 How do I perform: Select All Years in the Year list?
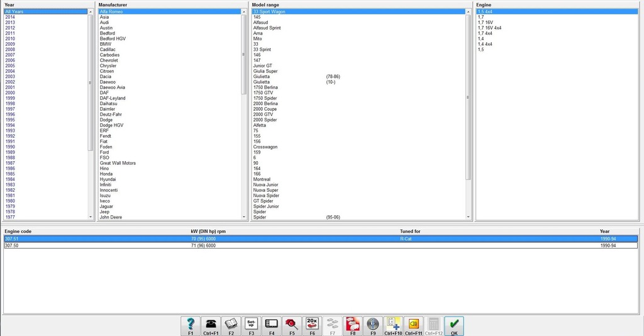pos(45,11)
